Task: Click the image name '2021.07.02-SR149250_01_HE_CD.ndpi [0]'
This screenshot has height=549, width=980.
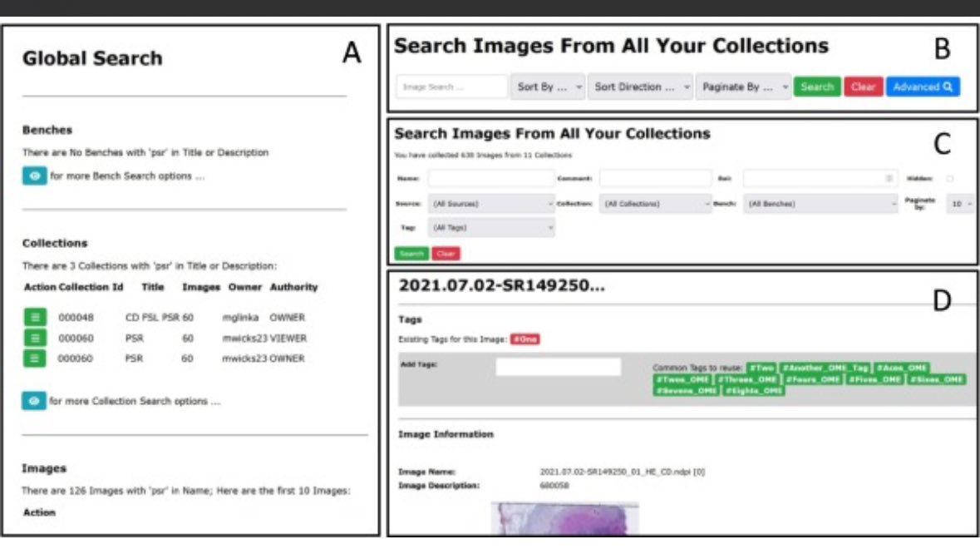Action: pyautogui.click(x=622, y=472)
